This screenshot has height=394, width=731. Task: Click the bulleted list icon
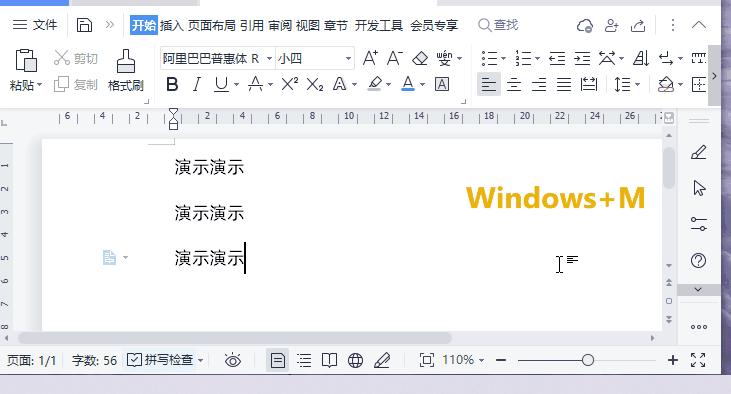489,58
